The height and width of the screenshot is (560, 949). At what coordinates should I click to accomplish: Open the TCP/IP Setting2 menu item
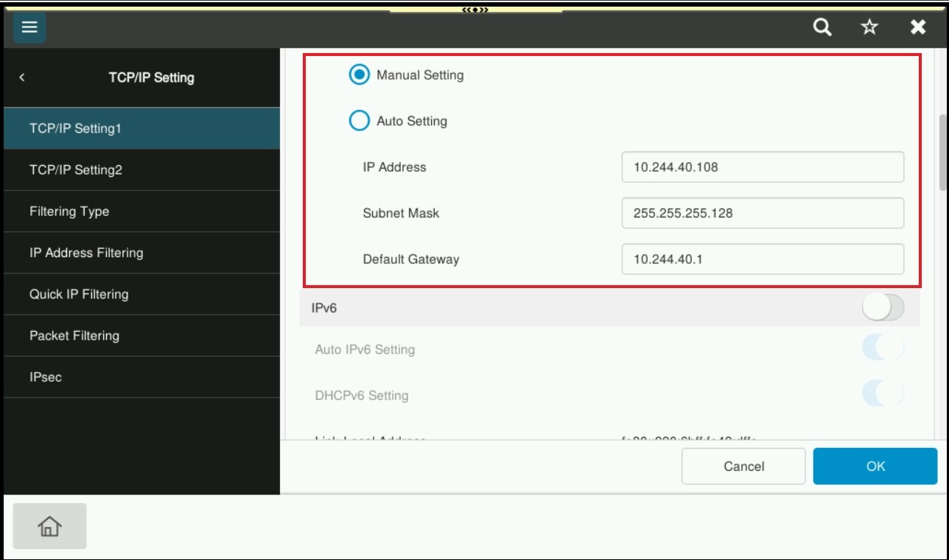[x=141, y=170]
